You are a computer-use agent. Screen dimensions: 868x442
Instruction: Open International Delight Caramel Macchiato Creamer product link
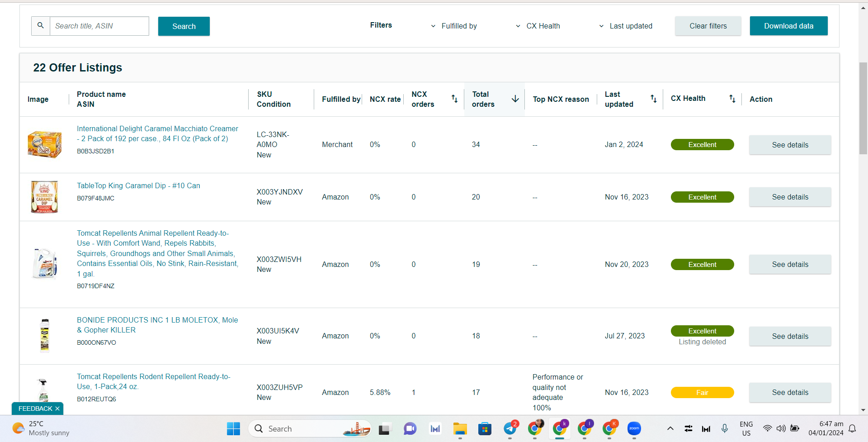[x=157, y=133]
